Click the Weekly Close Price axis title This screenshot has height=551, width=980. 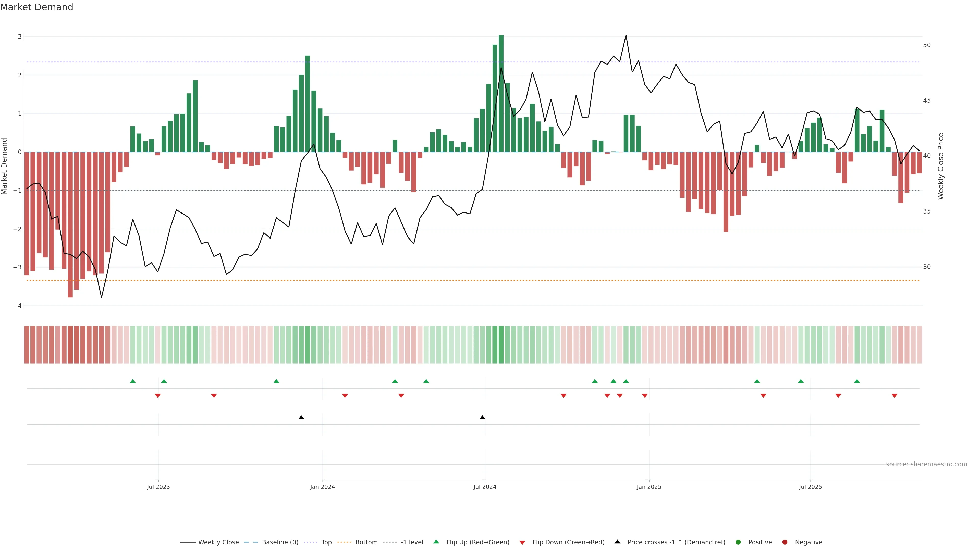pos(940,166)
